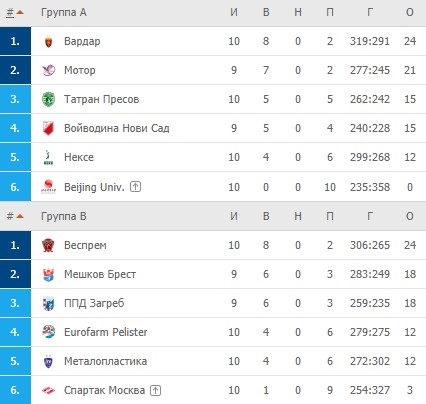The width and height of the screenshot is (426, 404).
Task: Click the Вардар team logo
Action: [x=48, y=41]
